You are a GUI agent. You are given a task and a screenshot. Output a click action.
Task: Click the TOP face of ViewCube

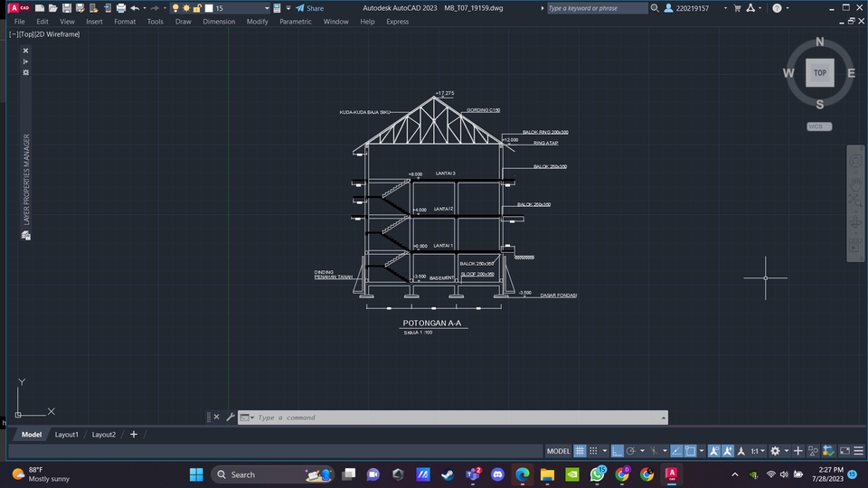click(x=820, y=72)
